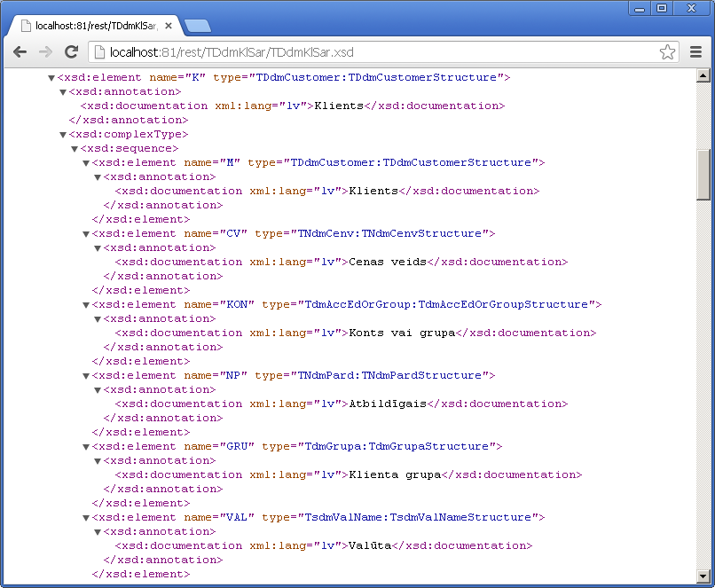715x588 pixels.
Task: Open the Chrome menu hamburger icon
Action: (695, 52)
